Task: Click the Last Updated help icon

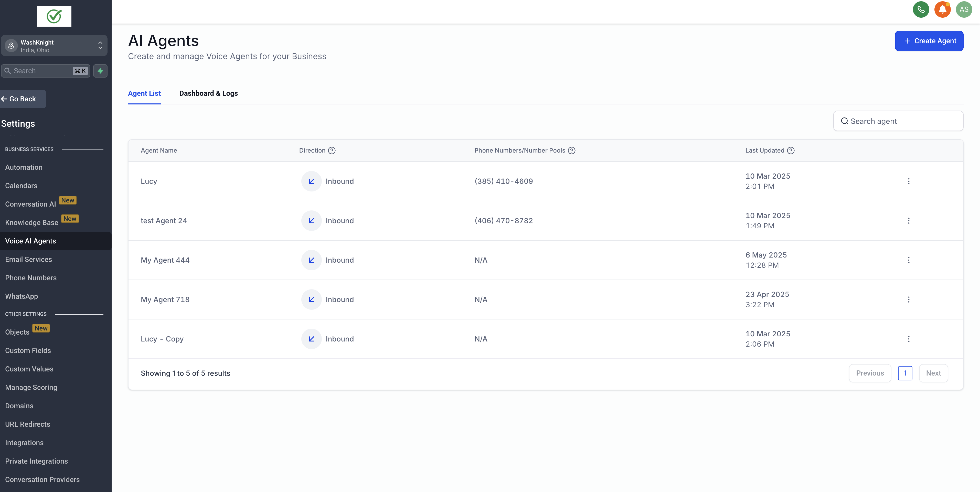Action: coord(791,150)
